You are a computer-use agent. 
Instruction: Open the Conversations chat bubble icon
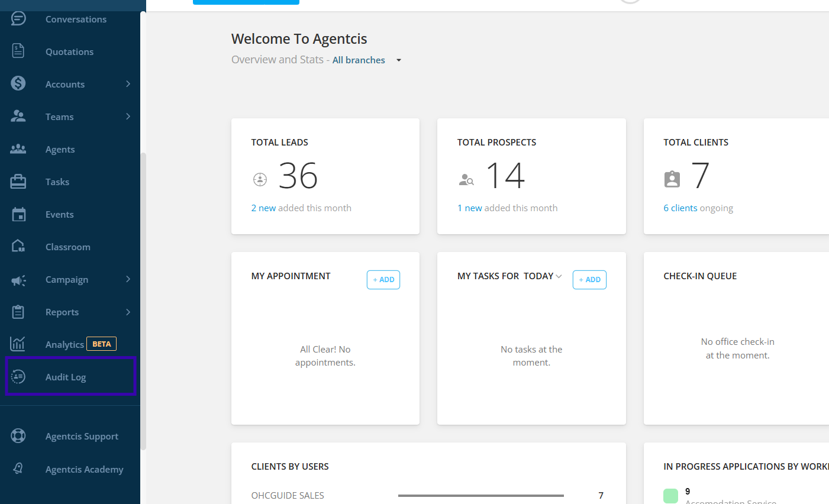18,18
